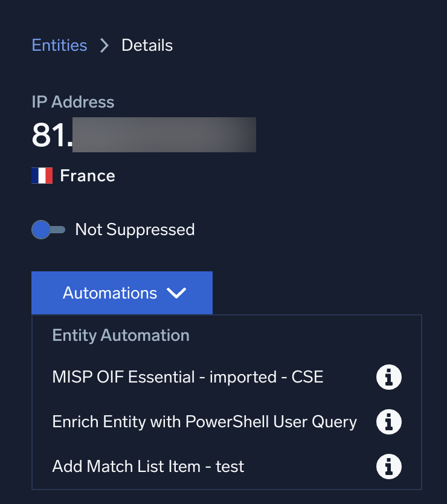Navigate back using the Entities breadcrumb link
The image size is (447, 504).
(59, 45)
